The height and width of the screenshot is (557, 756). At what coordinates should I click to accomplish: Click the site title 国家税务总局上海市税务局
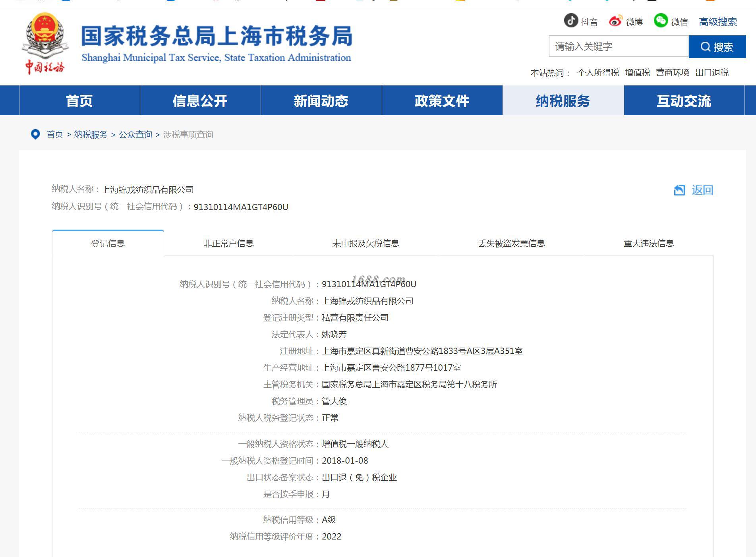click(217, 36)
